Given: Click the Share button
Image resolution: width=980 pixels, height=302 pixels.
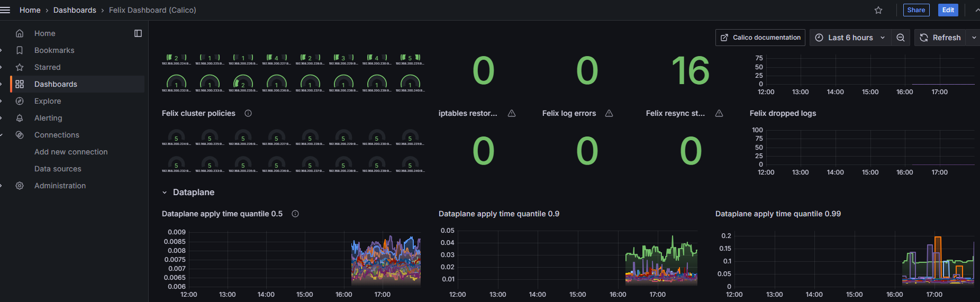Looking at the screenshot, I should coord(916,10).
